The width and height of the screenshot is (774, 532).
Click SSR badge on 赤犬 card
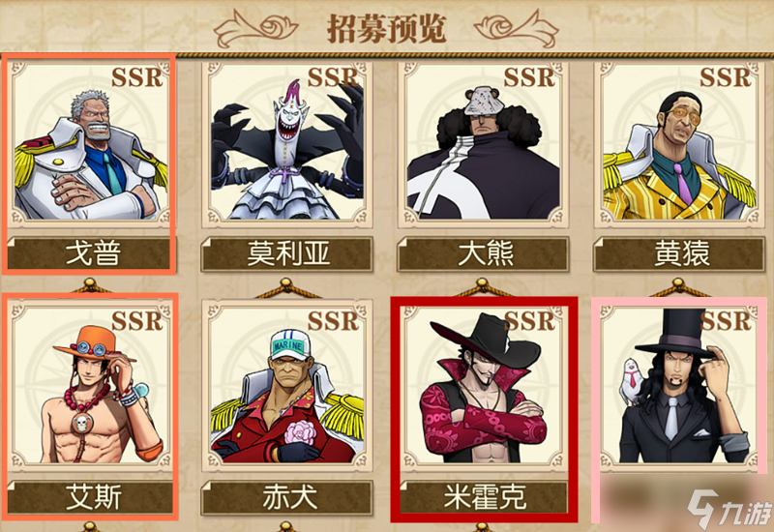point(333,321)
